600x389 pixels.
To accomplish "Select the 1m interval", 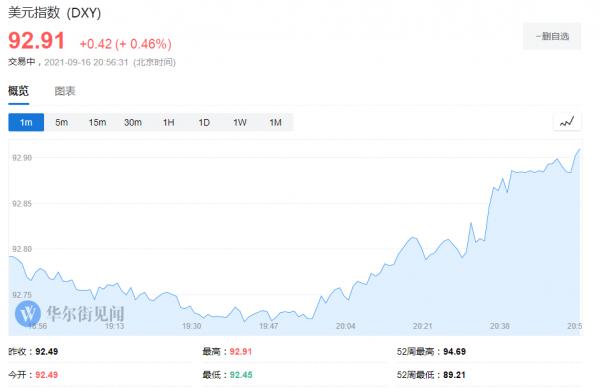I will [26, 122].
